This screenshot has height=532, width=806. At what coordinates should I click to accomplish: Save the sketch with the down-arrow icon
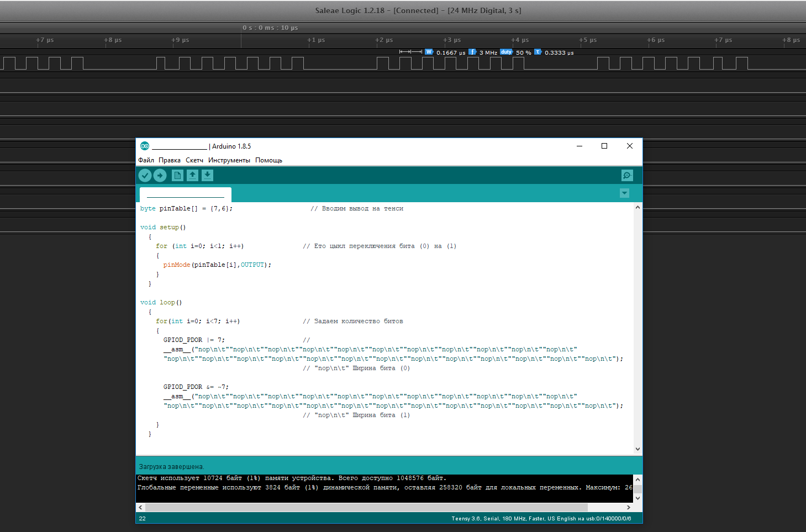click(x=207, y=175)
